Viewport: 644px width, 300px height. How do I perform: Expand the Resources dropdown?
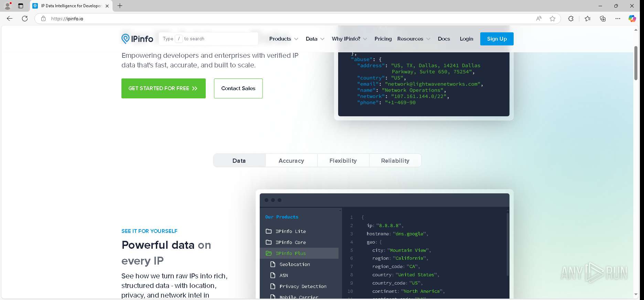point(414,39)
